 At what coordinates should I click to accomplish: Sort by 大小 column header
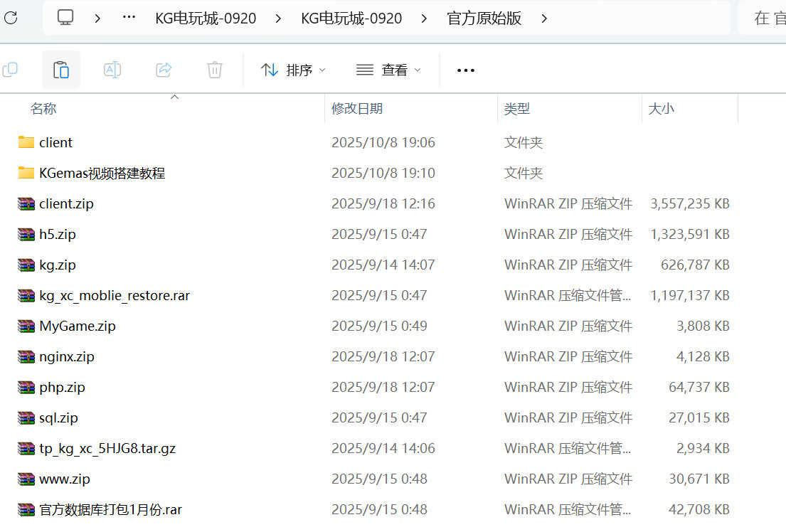(x=661, y=109)
